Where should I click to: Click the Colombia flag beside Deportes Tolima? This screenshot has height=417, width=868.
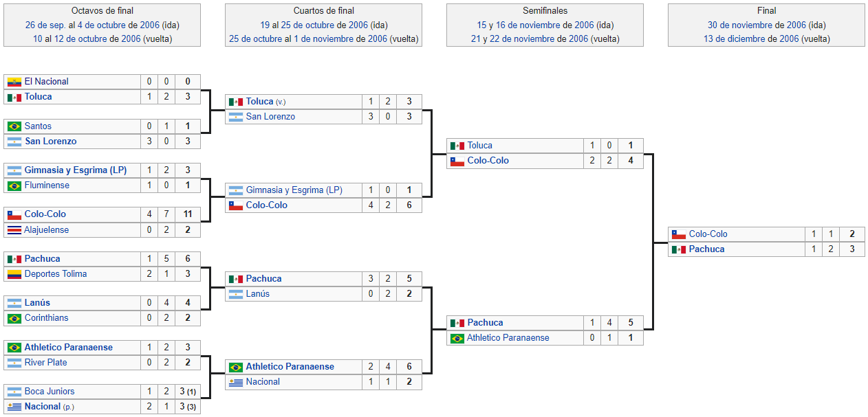[14, 274]
